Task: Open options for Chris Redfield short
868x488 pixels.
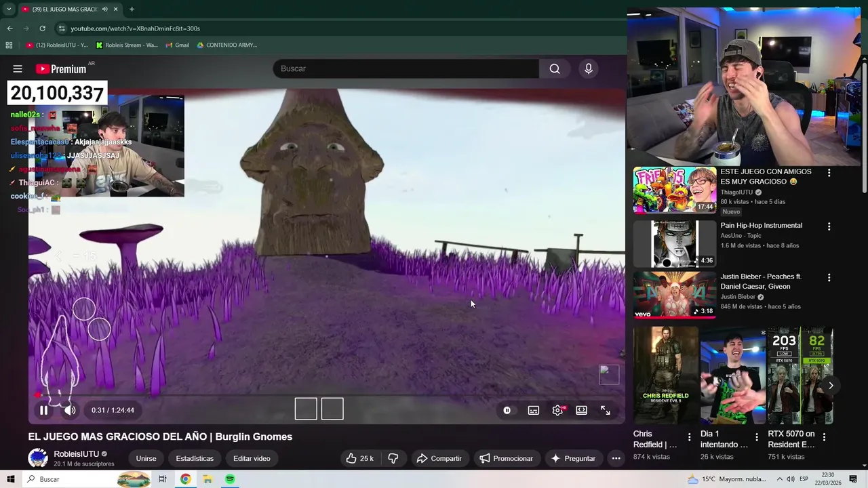Action: [690, 437]
